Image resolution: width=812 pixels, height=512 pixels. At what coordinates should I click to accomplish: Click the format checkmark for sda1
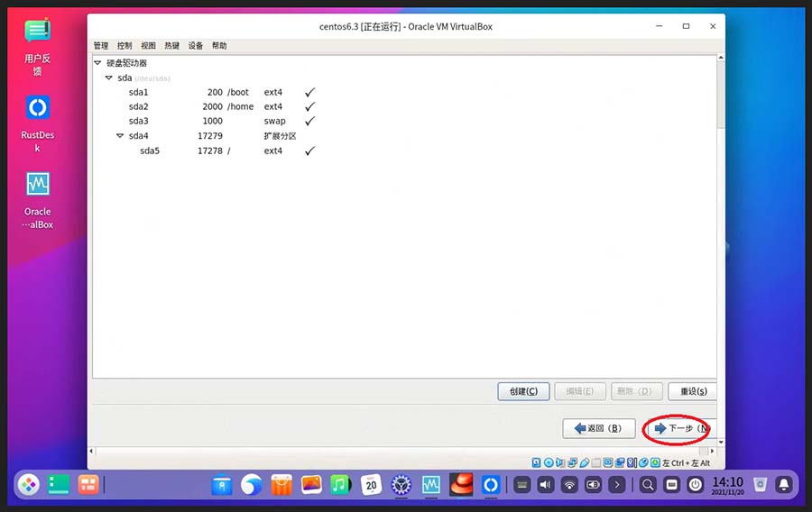(309, 92)
